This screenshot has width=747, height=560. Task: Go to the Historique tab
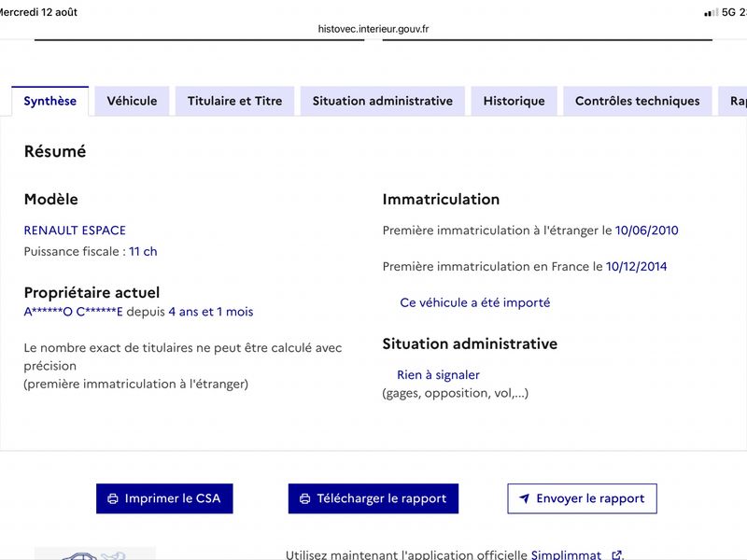(514, 101)
